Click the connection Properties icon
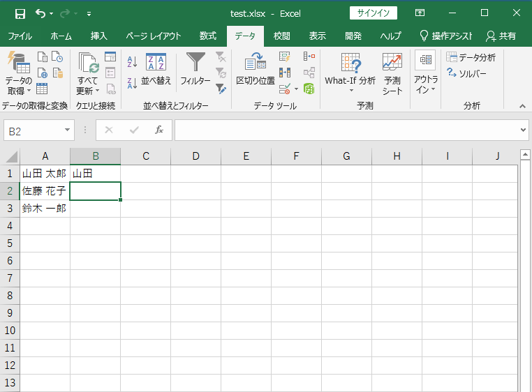Viewport: 532px width, 392px height. (x=110, y=73)
